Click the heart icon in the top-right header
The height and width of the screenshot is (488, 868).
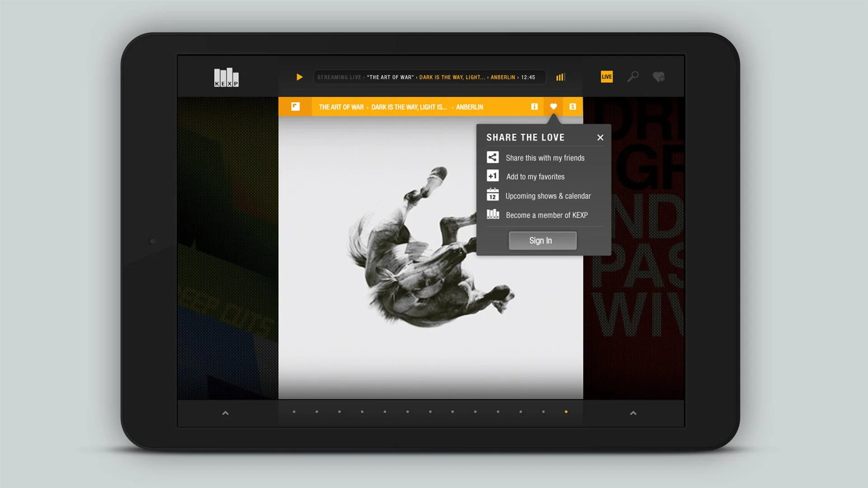658,77
